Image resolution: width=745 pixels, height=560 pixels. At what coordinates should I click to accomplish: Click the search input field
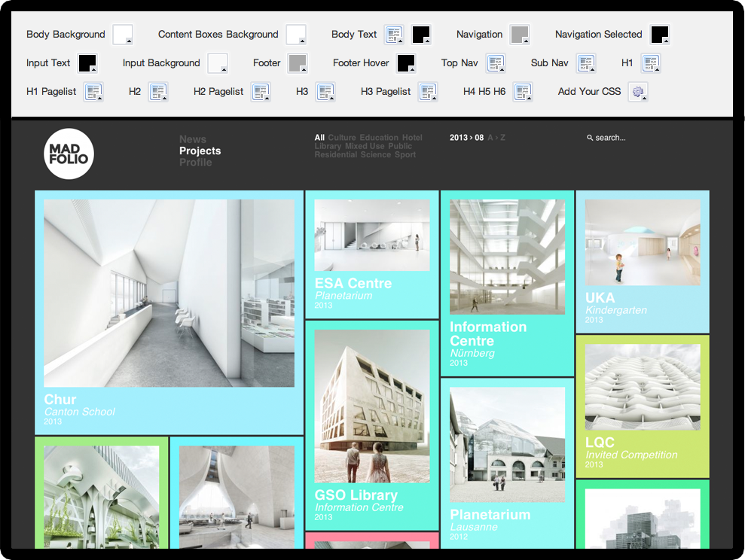click(x=610, y=138)
